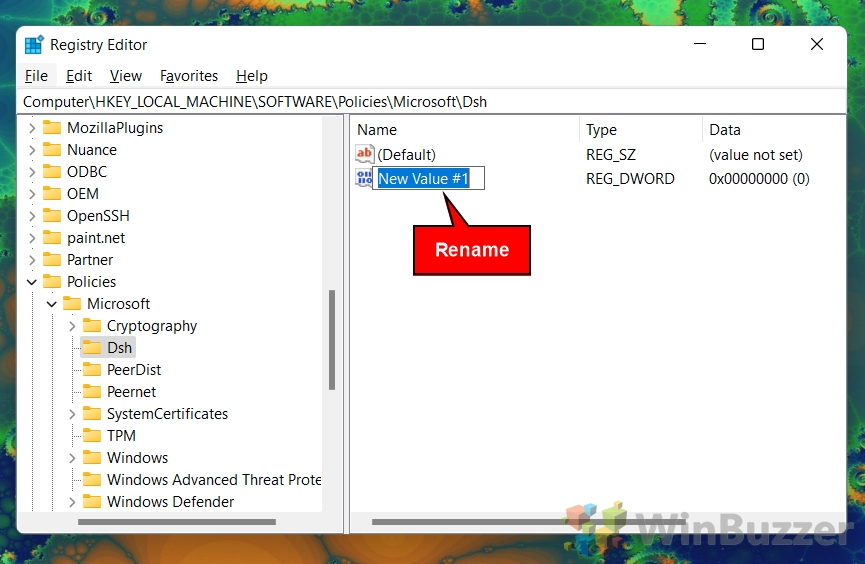Screen dimensions: 865x564
Task: Click the ODBC folder icon
Action: pyautogui.click(x=52, y=172)
